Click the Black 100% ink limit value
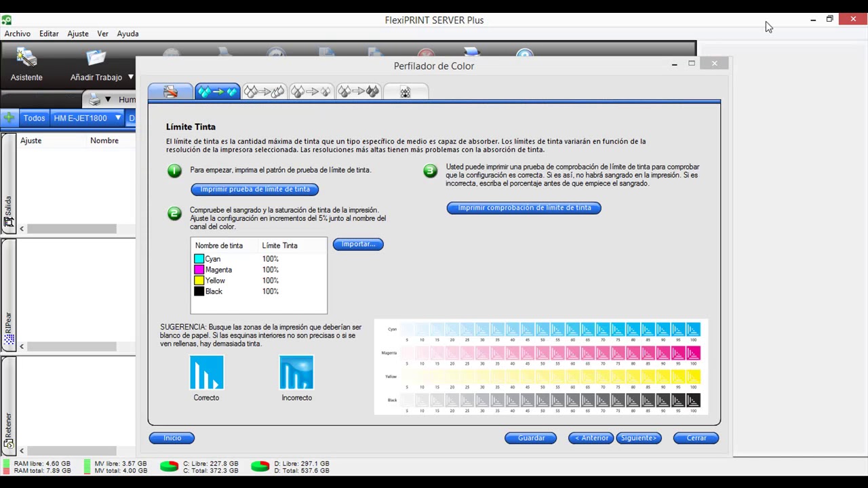The width and height of the screenshot is (868, 488). 271,291
